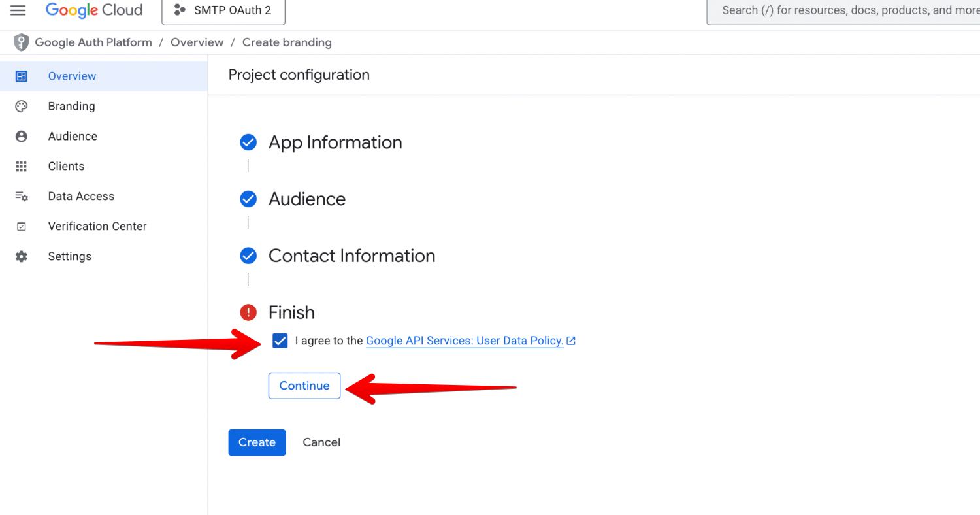Open the Branding sidebar item

[71, 107]
